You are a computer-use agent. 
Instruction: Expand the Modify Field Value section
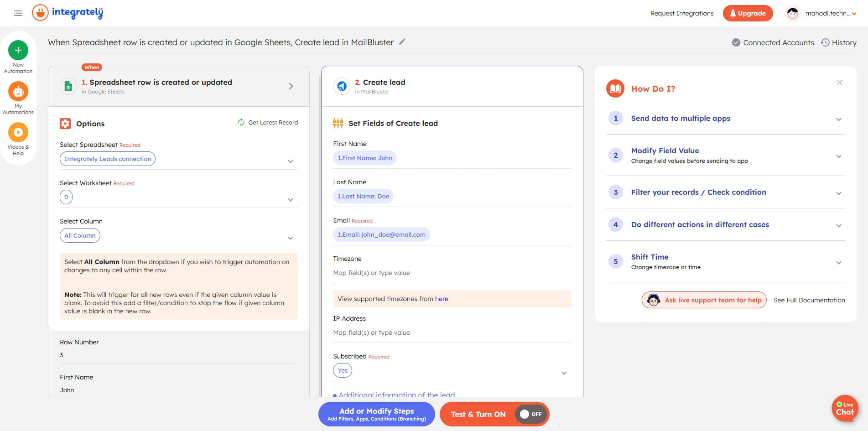tap(838, 156)
